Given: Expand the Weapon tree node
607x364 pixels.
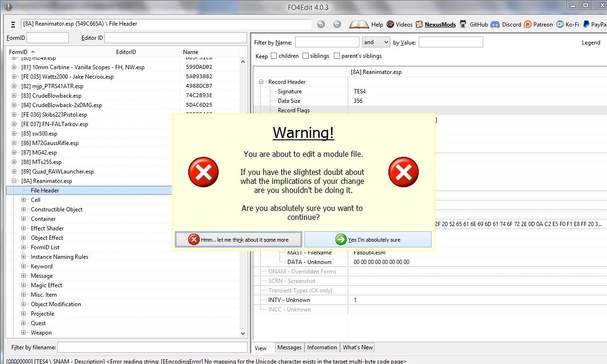Looking at the screenshot, I should coord(24,333).
